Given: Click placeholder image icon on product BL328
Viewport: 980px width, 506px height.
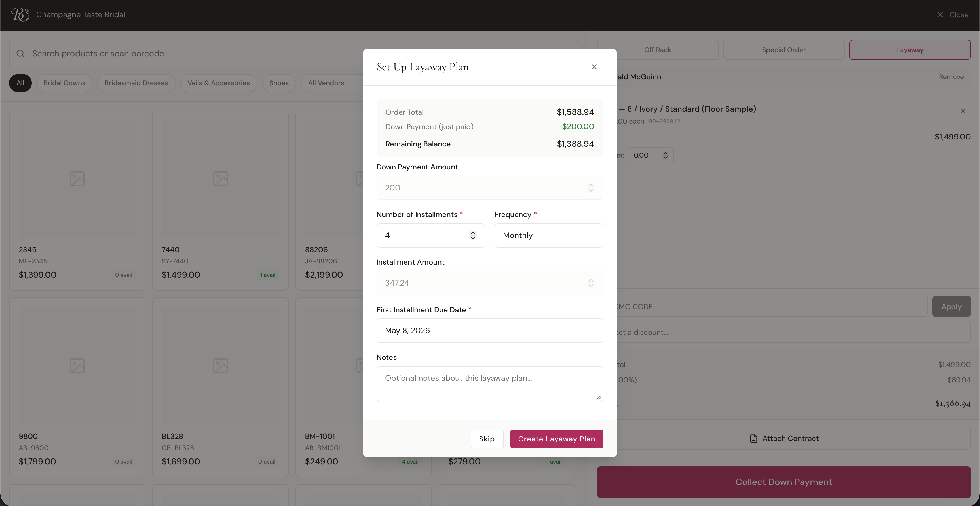Looking at the screenshot, I should pyautogui.click(x=220, y=365).
